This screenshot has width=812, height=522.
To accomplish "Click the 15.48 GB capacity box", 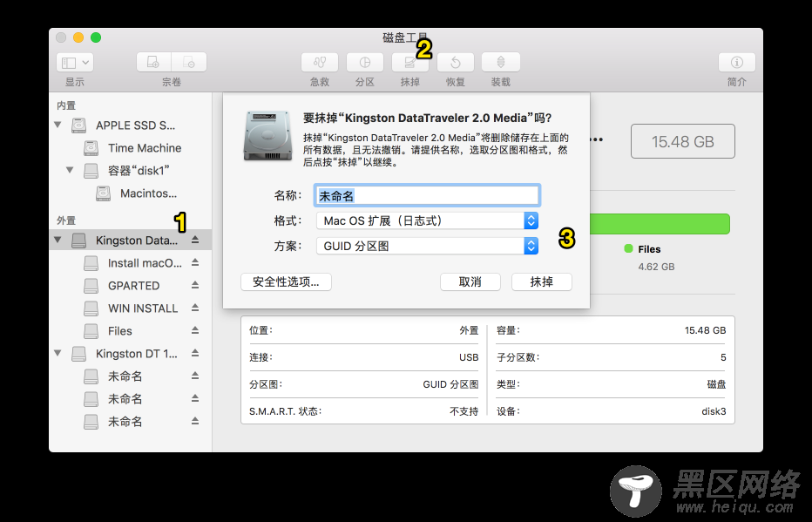I will [682, 141].
